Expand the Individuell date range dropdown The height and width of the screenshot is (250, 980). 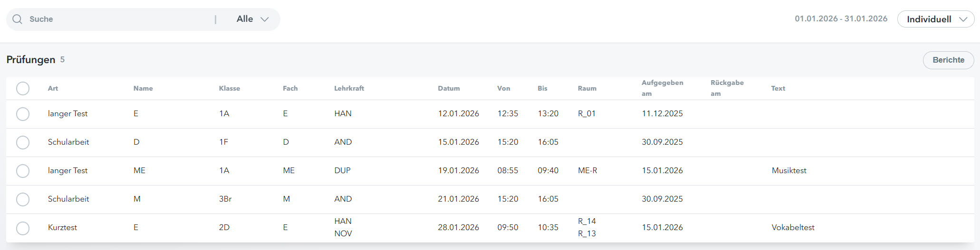(936, 19)
